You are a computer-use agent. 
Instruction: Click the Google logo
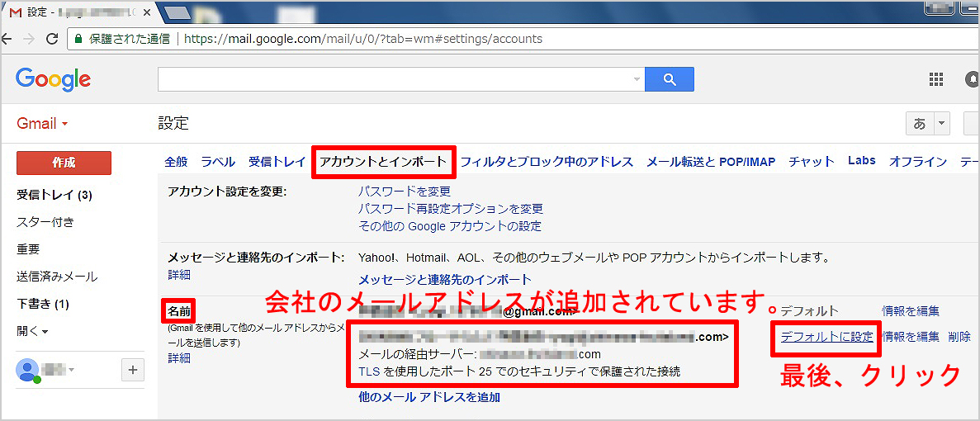point(53,79)
